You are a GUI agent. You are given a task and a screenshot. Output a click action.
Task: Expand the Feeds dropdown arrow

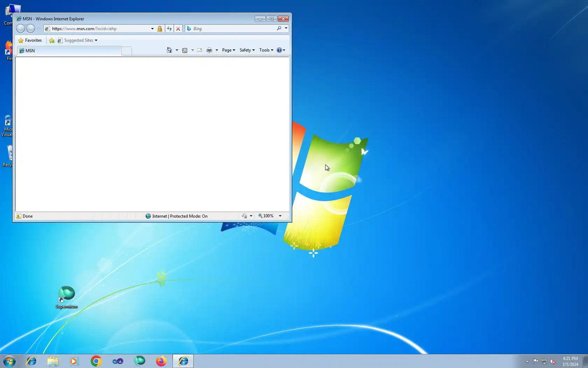tap(192, 50)
